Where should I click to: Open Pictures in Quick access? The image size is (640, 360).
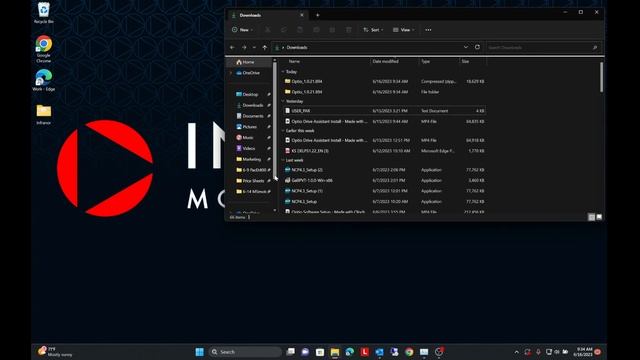pyautogui.click(x=250, y=127)
